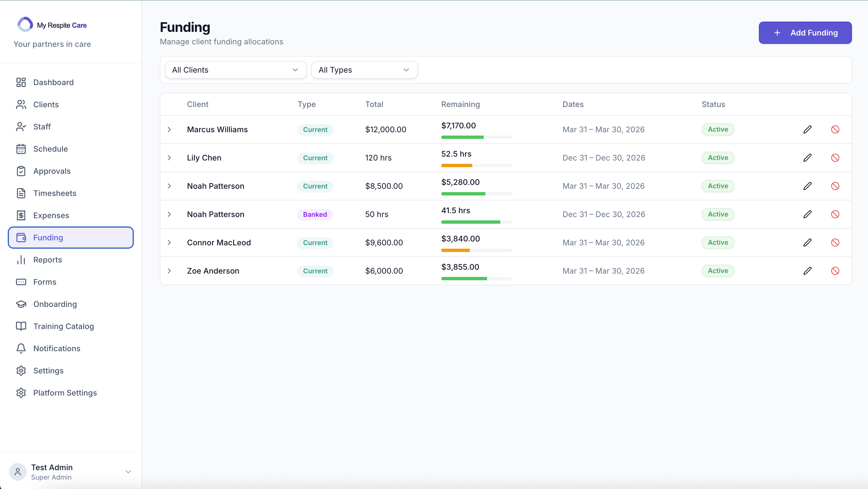The height and width of the screenshot is (489, 868).
Task: Open the All Clients filter dropdown
Action: [236, 70]
